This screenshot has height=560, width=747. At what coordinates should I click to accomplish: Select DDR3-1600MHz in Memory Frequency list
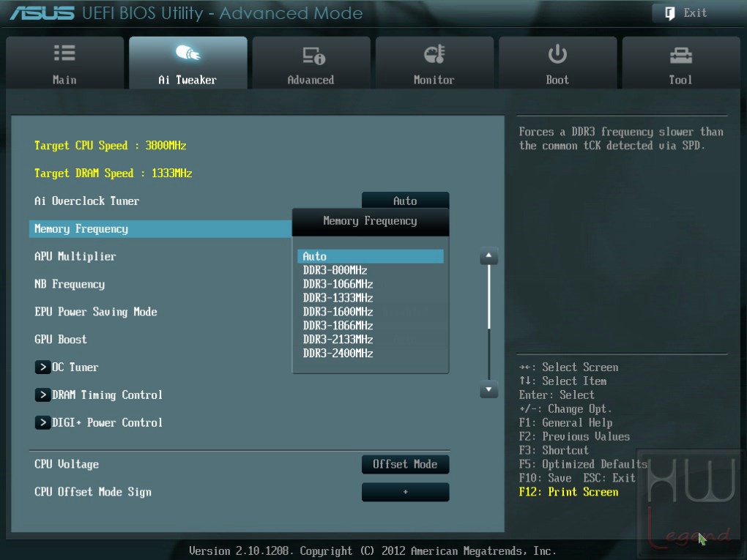(x=338, y=311)
